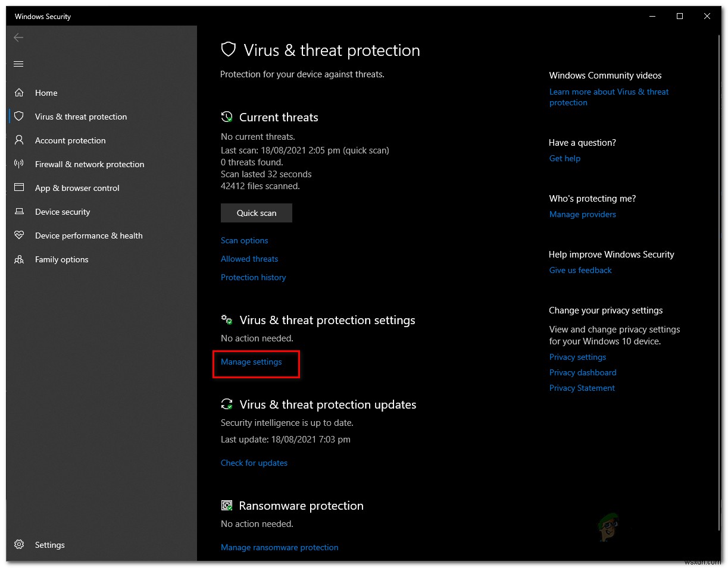Click the back arrow at top left

(18, 37)
